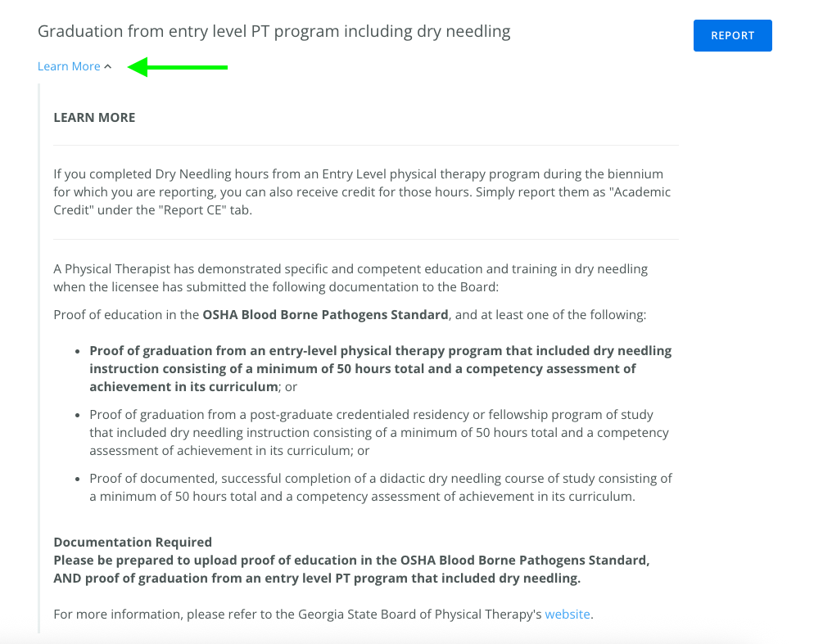Click the Documentation Required heading

(133, 542)
